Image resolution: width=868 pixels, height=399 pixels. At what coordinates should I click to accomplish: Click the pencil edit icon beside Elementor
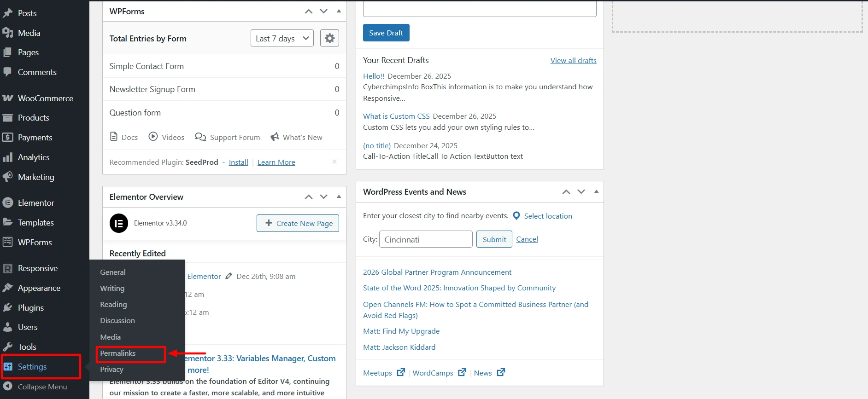(229, 276)
